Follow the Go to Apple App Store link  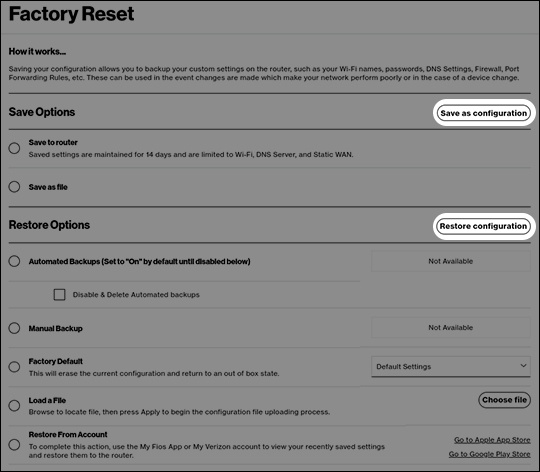(x=492, y=440)
